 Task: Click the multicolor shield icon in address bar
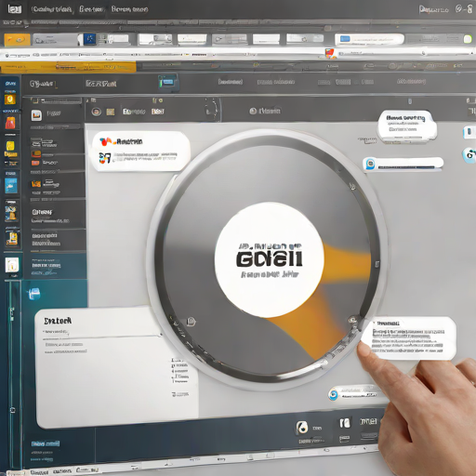(x=330, y=53)
